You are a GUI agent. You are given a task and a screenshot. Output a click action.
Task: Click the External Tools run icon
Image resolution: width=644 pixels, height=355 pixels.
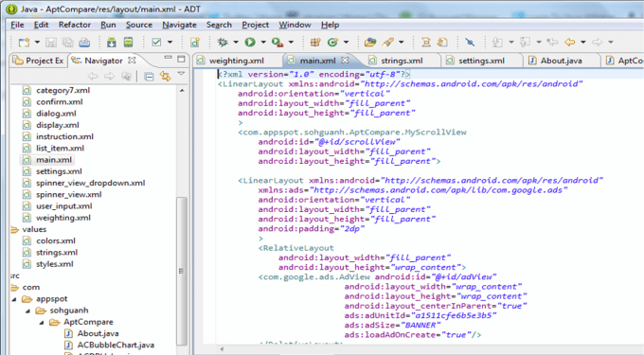tap(277, 43)
